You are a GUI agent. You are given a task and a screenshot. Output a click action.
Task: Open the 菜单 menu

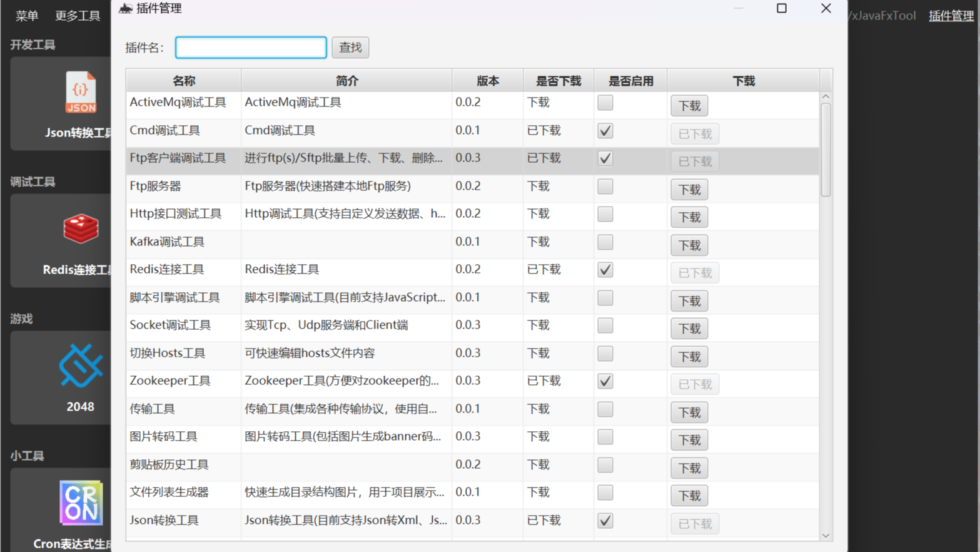[27, 16]
